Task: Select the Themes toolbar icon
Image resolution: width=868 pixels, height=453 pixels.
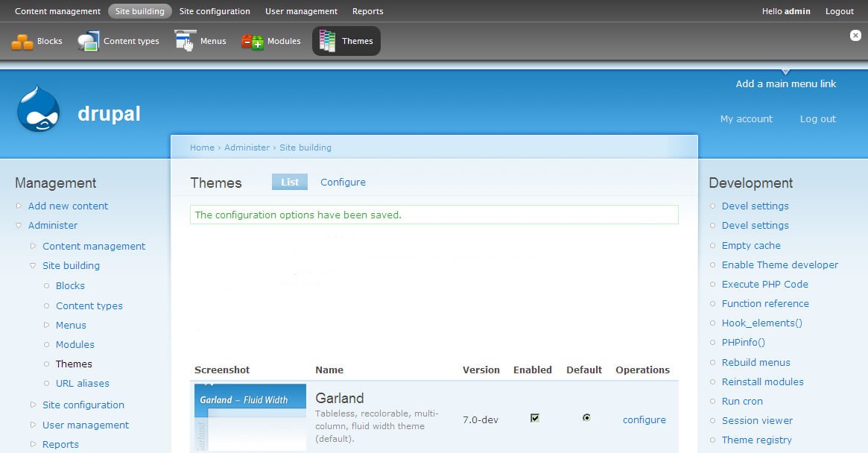Action: (327, 41)
